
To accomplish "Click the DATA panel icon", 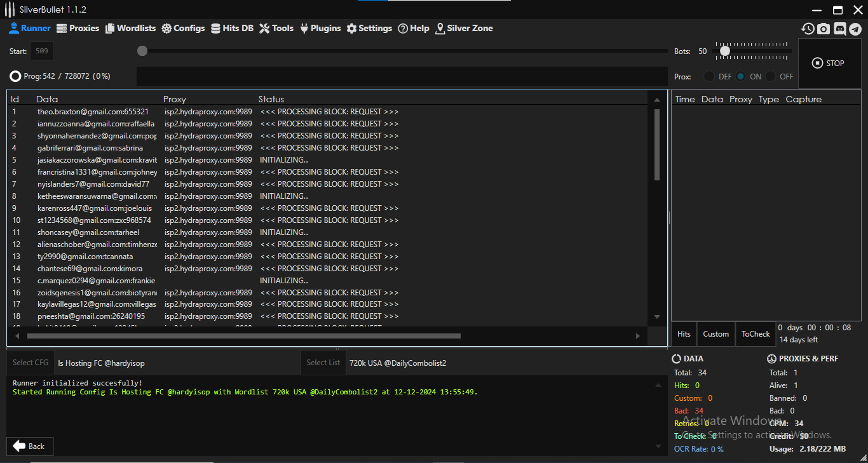I will pos(677,359).
